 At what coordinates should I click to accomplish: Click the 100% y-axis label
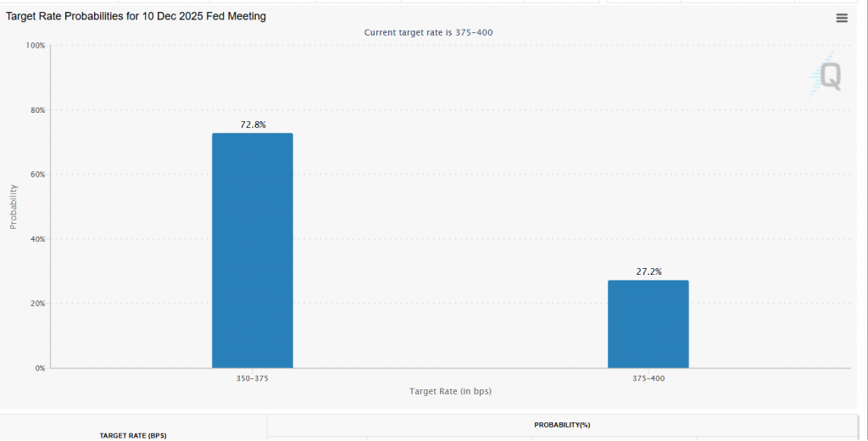pos(34,46)
